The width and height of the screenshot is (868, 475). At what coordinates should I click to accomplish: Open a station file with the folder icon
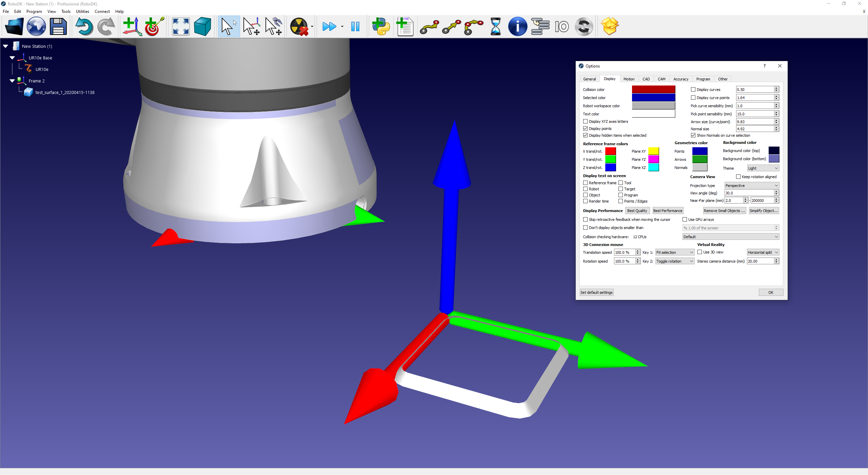[14, 26]
